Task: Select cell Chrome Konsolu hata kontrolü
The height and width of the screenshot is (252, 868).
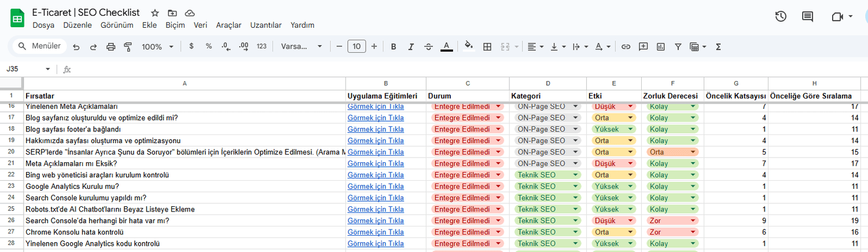Action: tap(185, 232)
